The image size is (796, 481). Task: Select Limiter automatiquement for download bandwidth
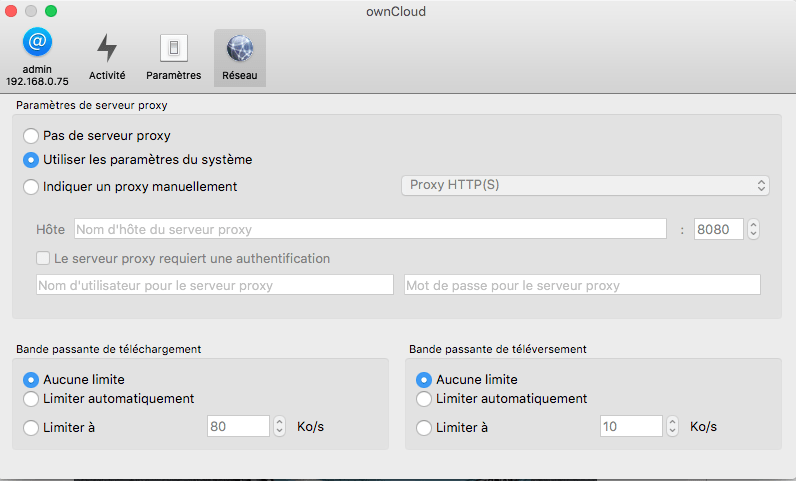31,399
